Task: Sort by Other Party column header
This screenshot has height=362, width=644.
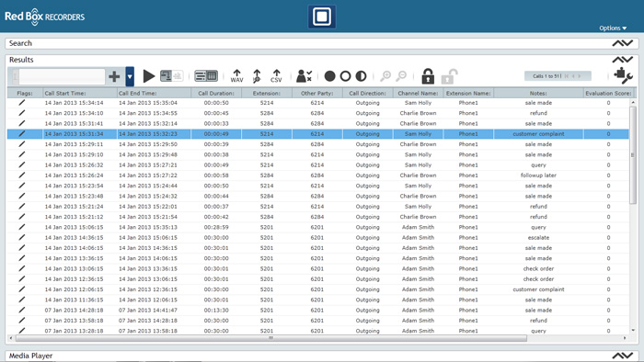Action: click(x=317, y=93)
